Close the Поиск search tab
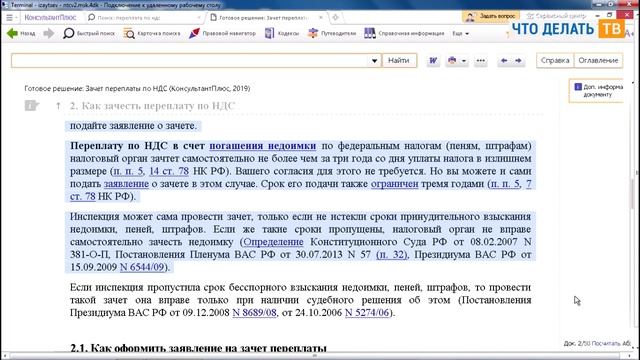Image resolution: width=640 pixels, height=360 pixels. pyautogui.click(x=199, y=18)
